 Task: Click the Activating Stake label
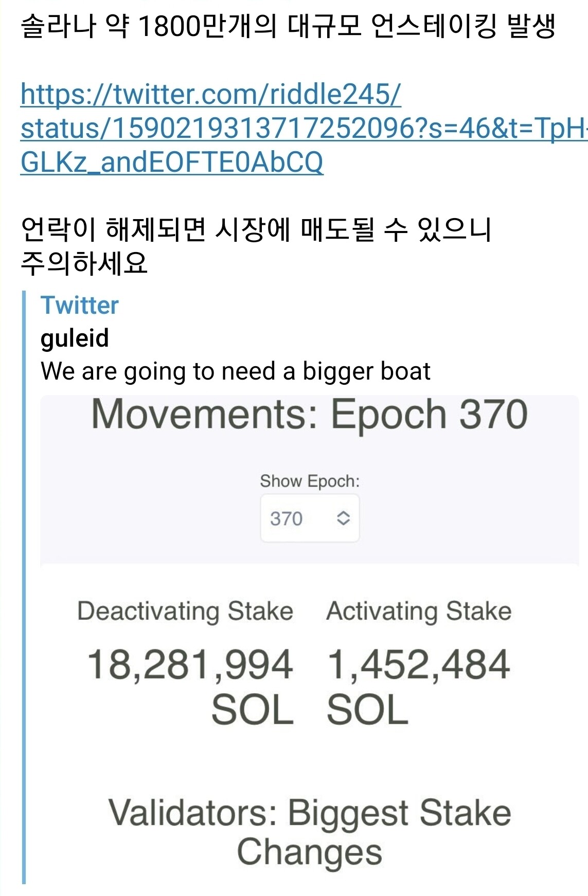point(419,612)
